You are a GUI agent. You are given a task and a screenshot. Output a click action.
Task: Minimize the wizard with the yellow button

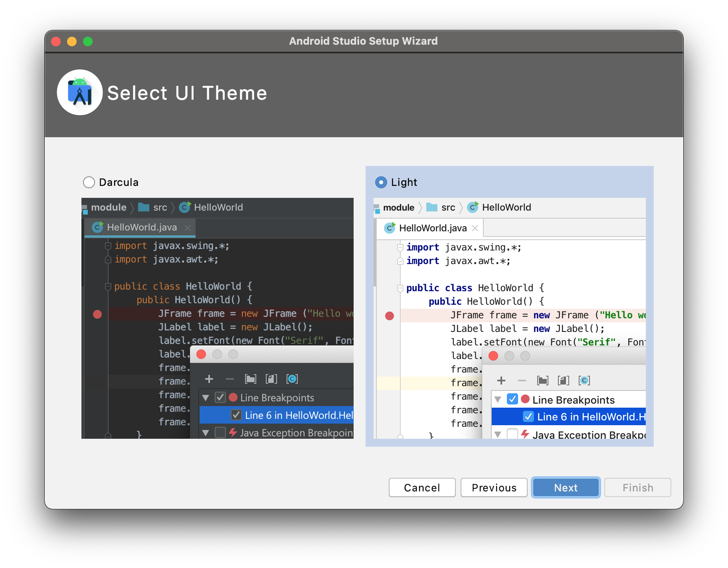tap(72, 41)
